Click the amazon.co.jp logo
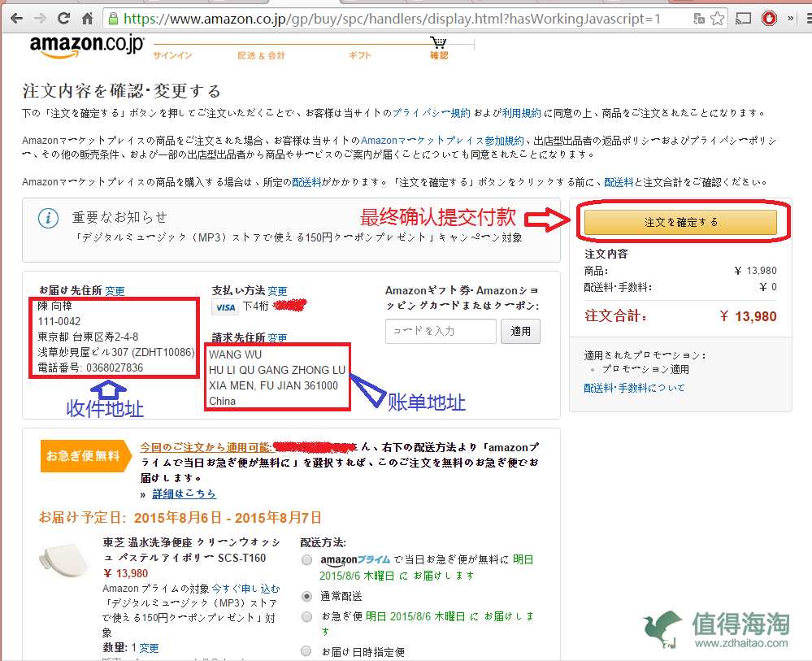The image size is (812, 661). point(87,46)
